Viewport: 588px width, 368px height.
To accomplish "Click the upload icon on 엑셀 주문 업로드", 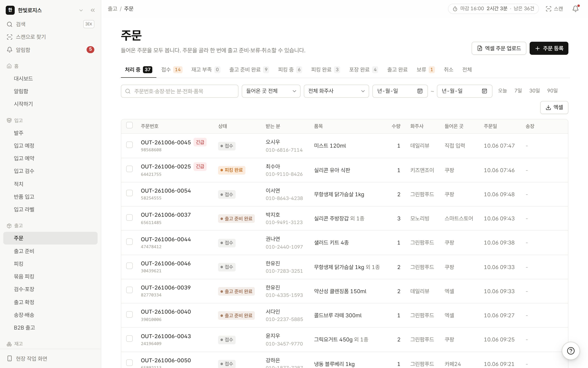I will 479,48.
